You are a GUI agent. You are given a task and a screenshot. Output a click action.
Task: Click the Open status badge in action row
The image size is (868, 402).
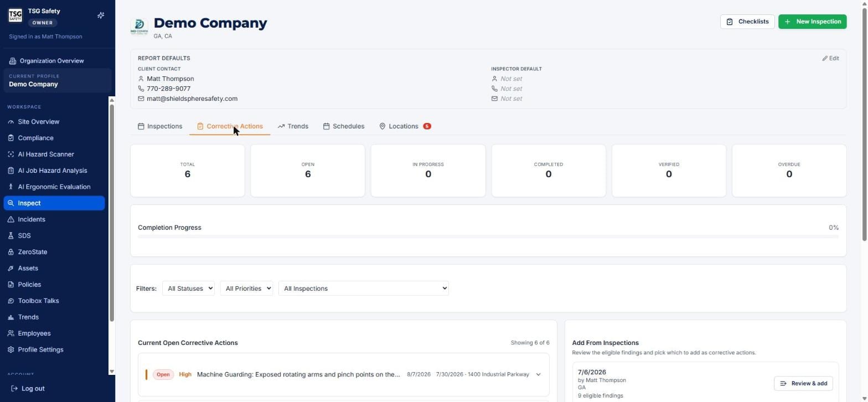coord(163,375)
